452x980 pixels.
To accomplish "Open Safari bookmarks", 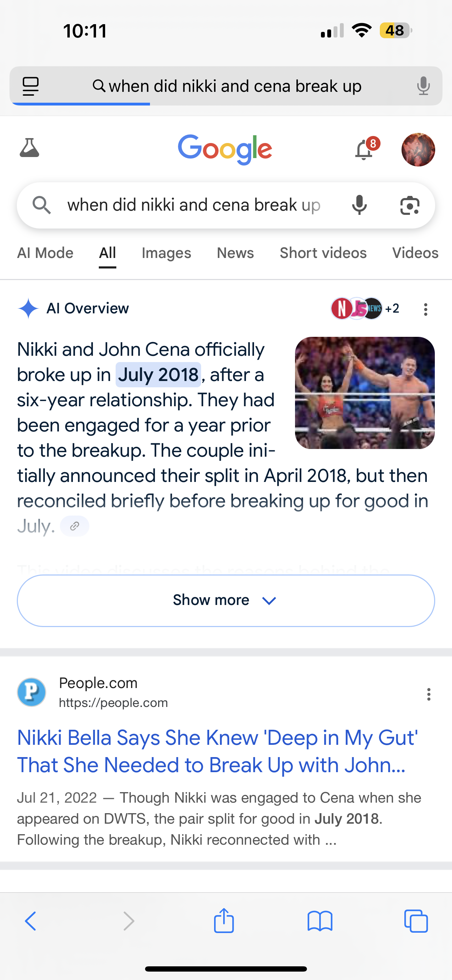I will [320, 921].
